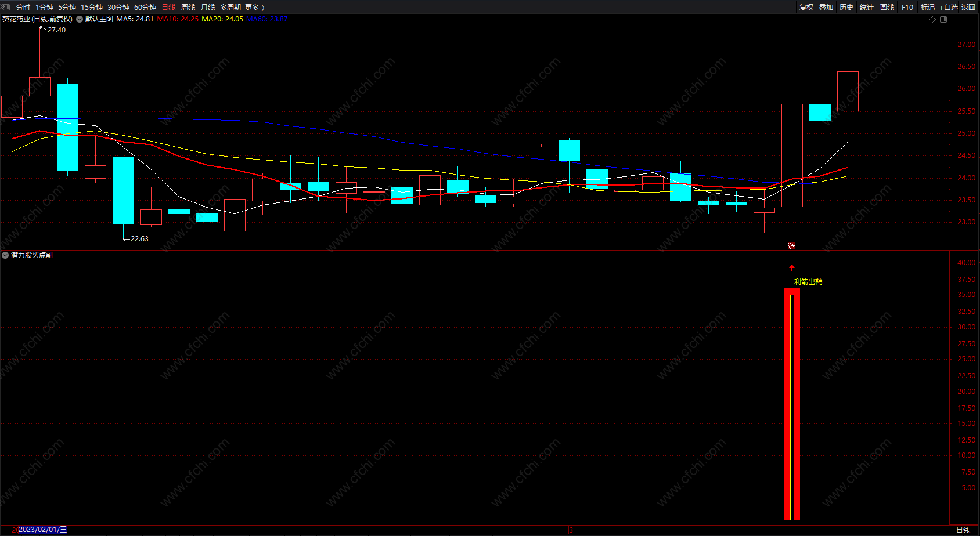Activate the 画线 drawing tool button
980x536 pixels.
coord(887,8)
